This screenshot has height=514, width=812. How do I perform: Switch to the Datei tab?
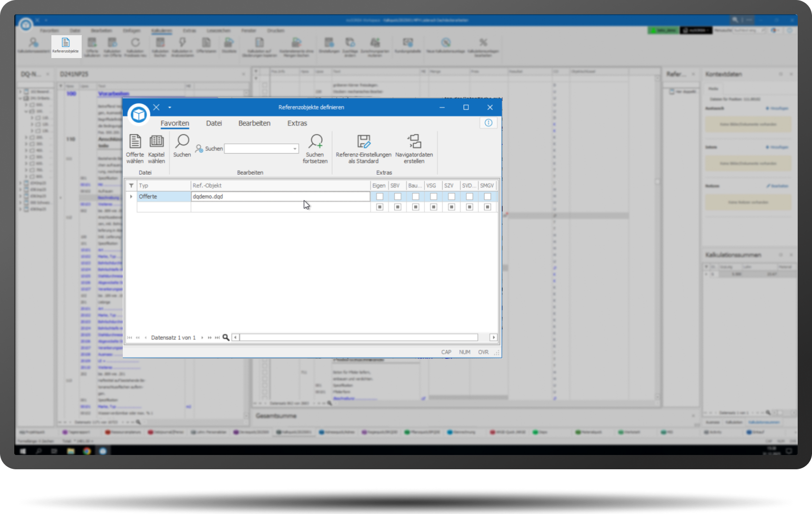[214, 123]
